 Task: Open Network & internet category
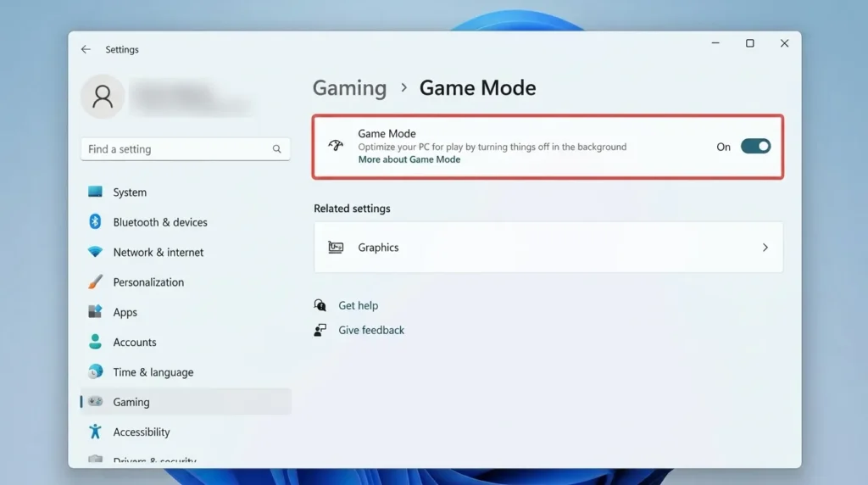point(186,252)
